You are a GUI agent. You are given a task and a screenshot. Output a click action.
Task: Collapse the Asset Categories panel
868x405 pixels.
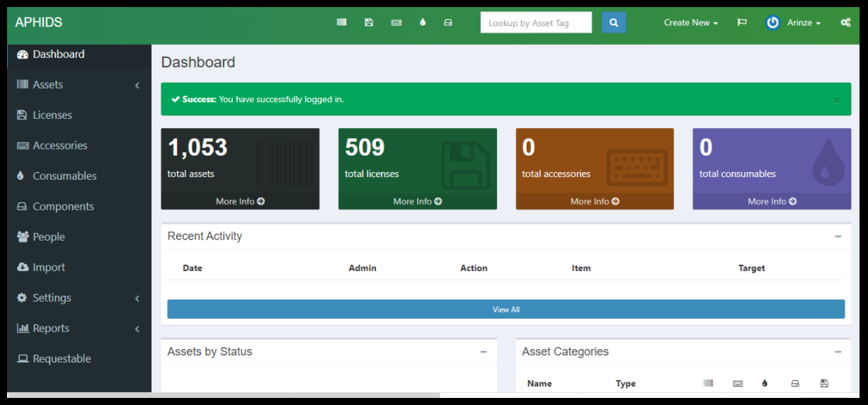tap(838, 352)
